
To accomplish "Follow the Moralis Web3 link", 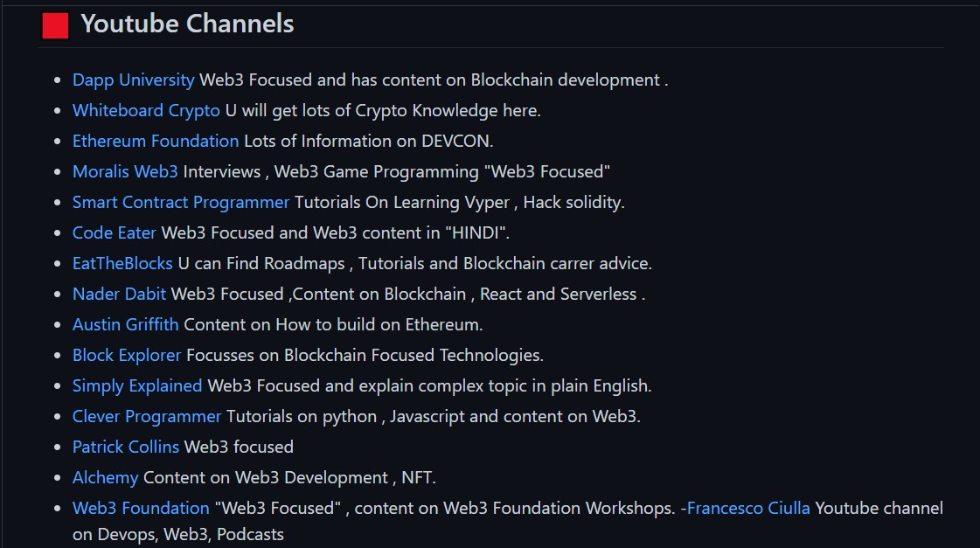I will (125, 172).
